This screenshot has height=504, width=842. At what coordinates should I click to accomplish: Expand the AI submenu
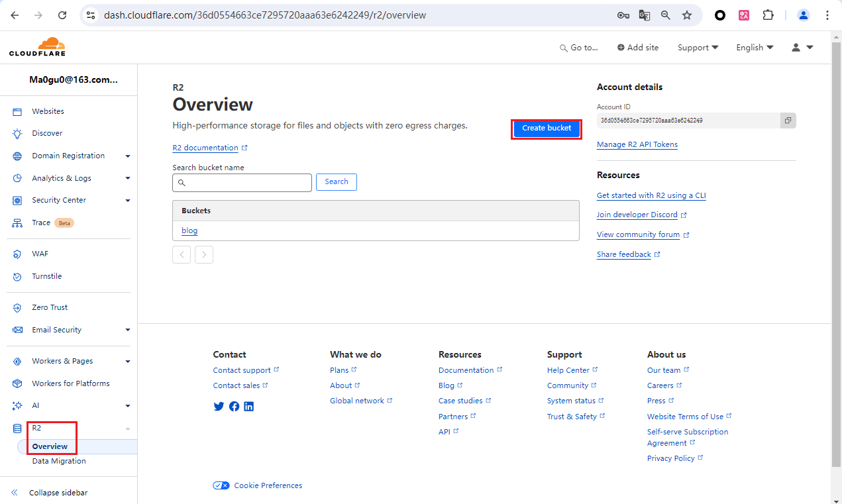click(128, 406)
